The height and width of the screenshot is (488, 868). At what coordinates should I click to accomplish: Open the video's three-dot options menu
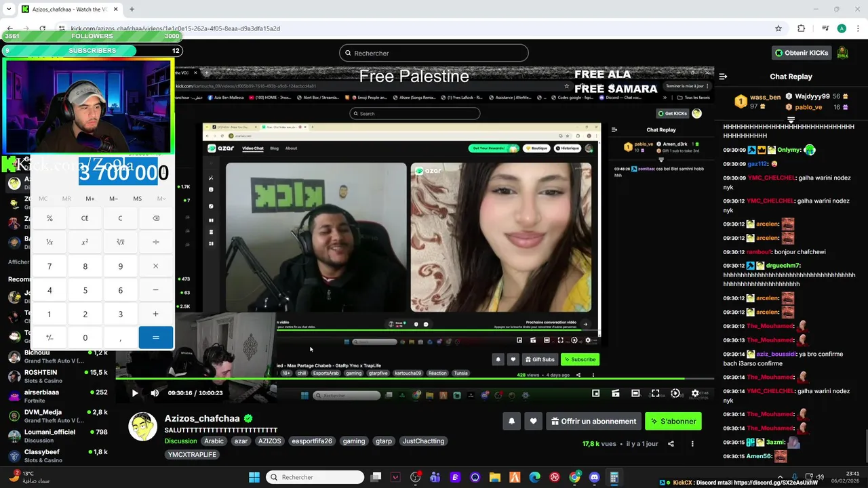(692, 444)
